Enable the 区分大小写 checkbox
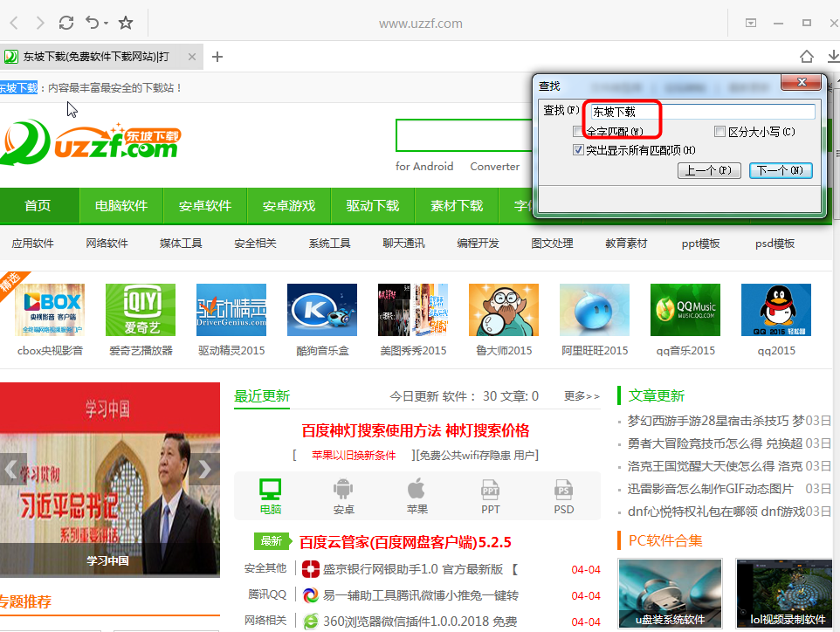The image size is (840, 632). [720, 131]
